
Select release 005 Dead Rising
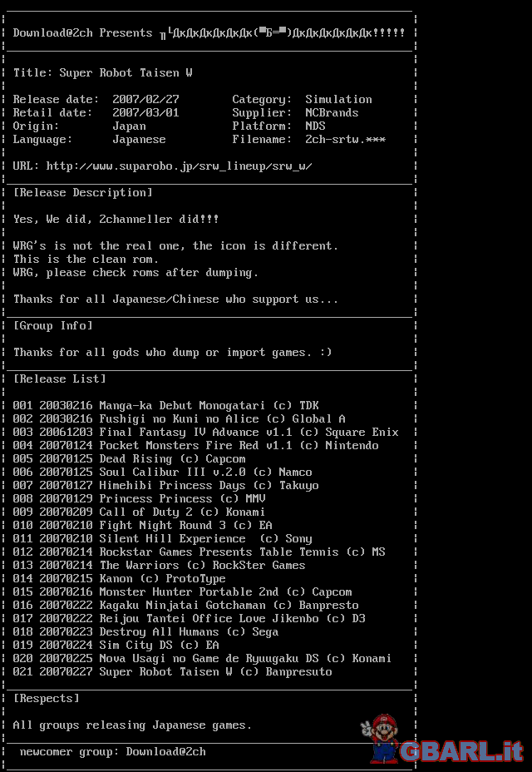point(130,458)
